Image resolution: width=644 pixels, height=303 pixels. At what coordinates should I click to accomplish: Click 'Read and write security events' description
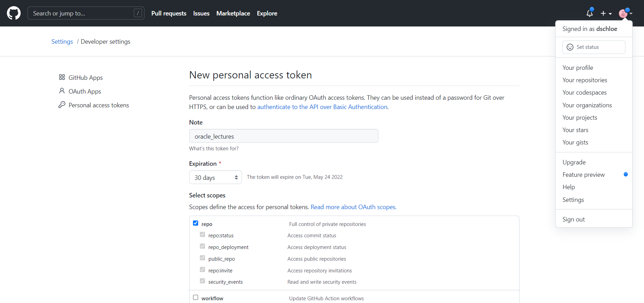pos(322,282)
